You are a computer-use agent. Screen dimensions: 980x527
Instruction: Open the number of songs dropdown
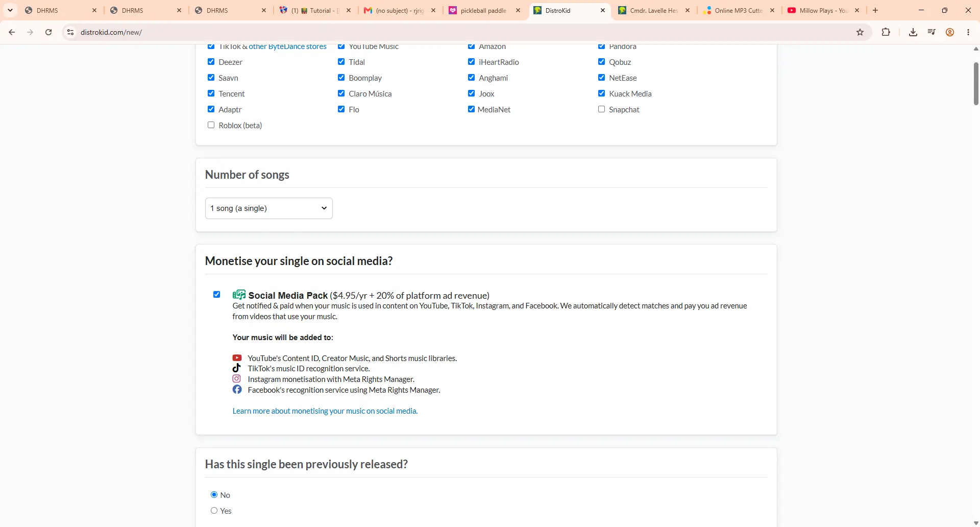pyautogui.click(x=268, y=208)
